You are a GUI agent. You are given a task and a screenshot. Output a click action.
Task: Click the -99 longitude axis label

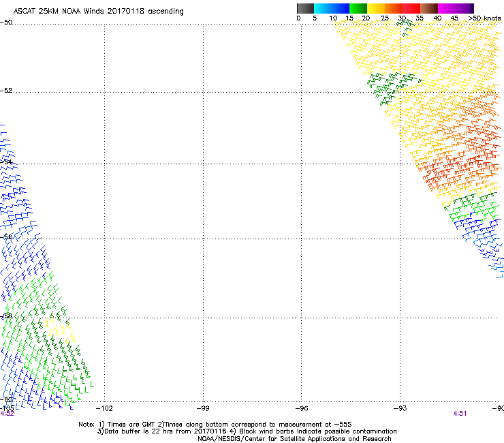[203, 408]
